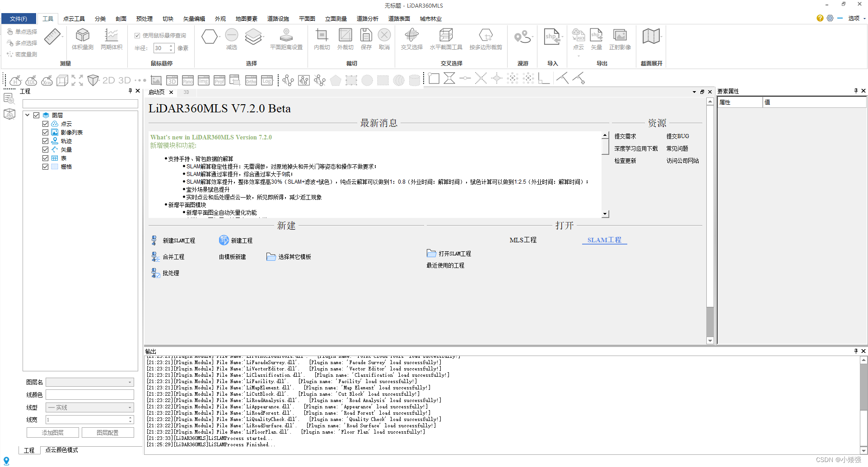Image resolution: width=868 pixels, height=467 pixels.
Task: Switch to the 矢量编辑 ribbon tab
Action: (x=194, y=18)
